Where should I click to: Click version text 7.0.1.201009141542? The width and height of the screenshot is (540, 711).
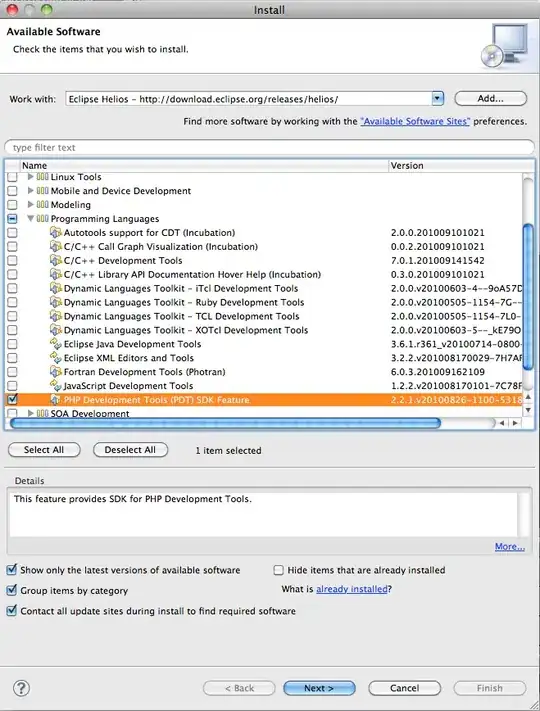438,261
